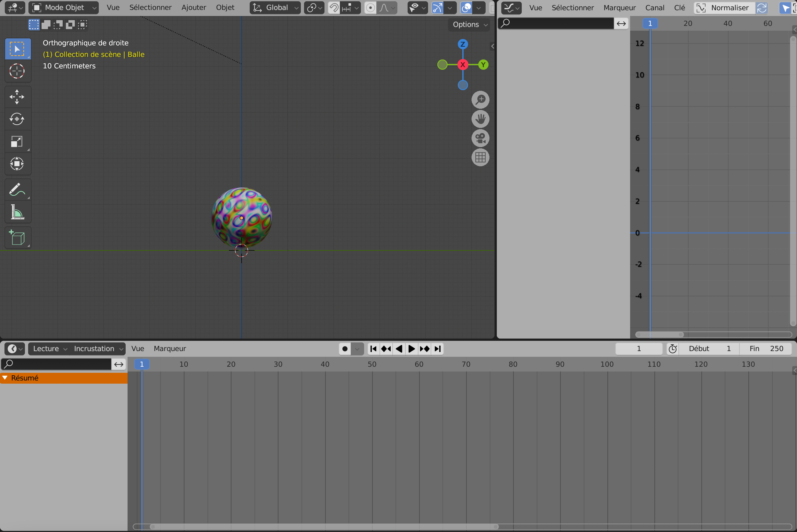Viewport: 797px width, 532px height.
Task: Select the Rotate tool
Action: pos(17,119)
